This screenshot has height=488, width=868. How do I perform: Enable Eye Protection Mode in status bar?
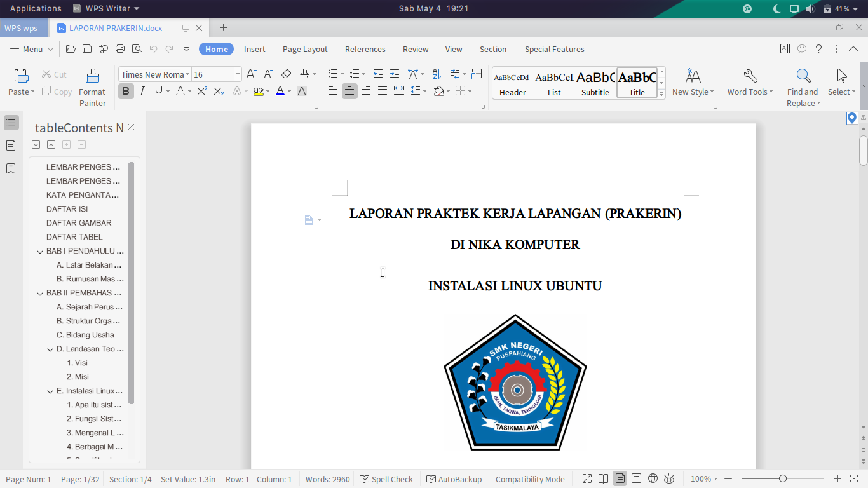669,479
